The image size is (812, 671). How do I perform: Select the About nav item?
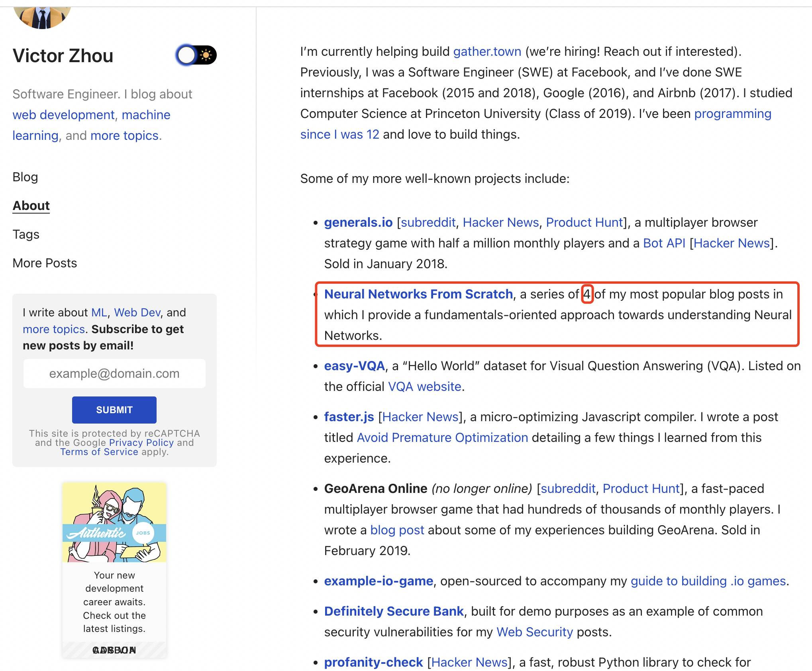pyautogui.click(x=31, y=206)
